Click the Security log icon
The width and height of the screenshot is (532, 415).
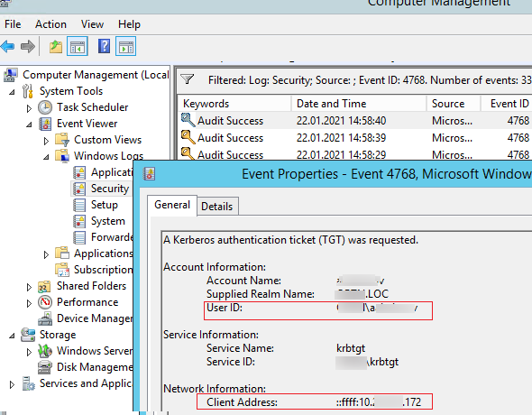[x=79, y=189]
